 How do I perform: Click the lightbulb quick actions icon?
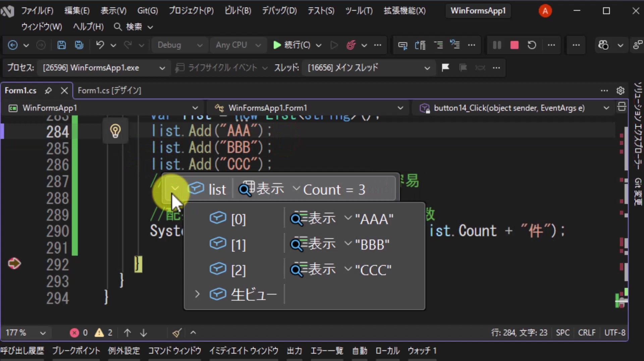[115, 131]
